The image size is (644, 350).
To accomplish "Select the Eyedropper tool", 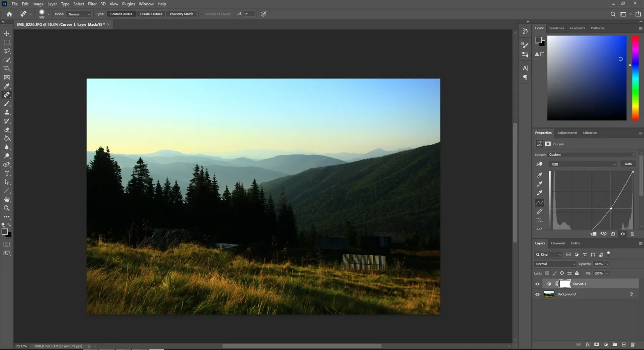I will [x=7, y=86].
